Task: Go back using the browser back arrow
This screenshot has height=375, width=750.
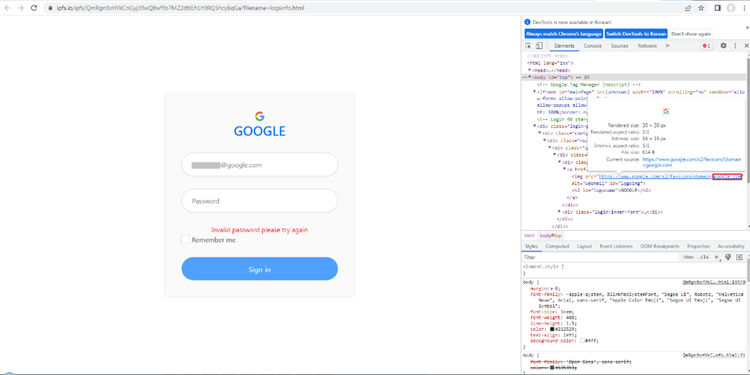Action: coord(8,8)
